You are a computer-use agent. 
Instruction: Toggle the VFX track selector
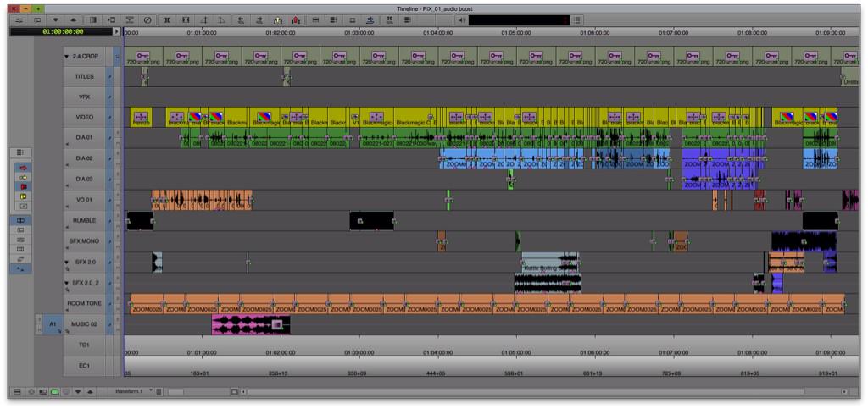click(x=109, y=97)
